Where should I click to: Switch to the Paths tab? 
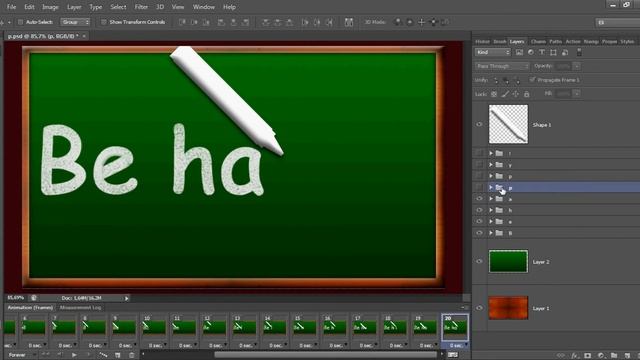pyautogui.click(x=556, y=42)
